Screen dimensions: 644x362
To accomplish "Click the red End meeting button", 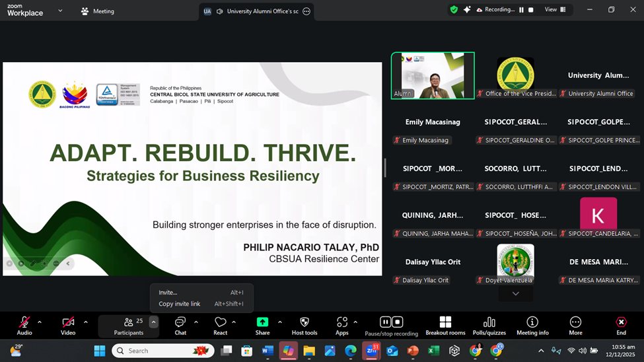I will [x=621, y=322].
